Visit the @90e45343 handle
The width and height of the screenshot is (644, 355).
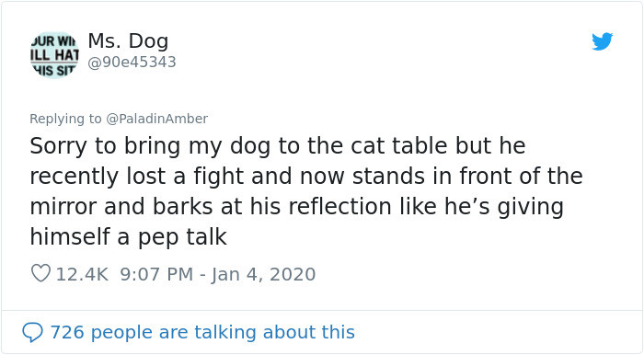pos(132,62)
